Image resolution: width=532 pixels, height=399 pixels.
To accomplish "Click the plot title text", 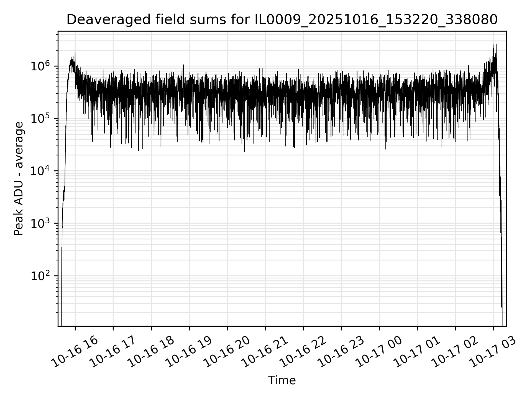I will click(x=282, y=20).
